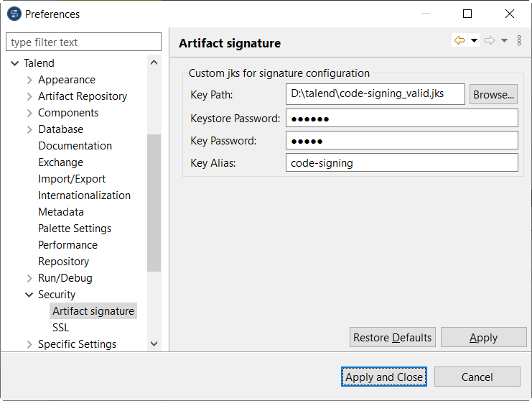Select the Performance preference page
Viewport: 532px width, 401px height.
(x=67, y=245)
